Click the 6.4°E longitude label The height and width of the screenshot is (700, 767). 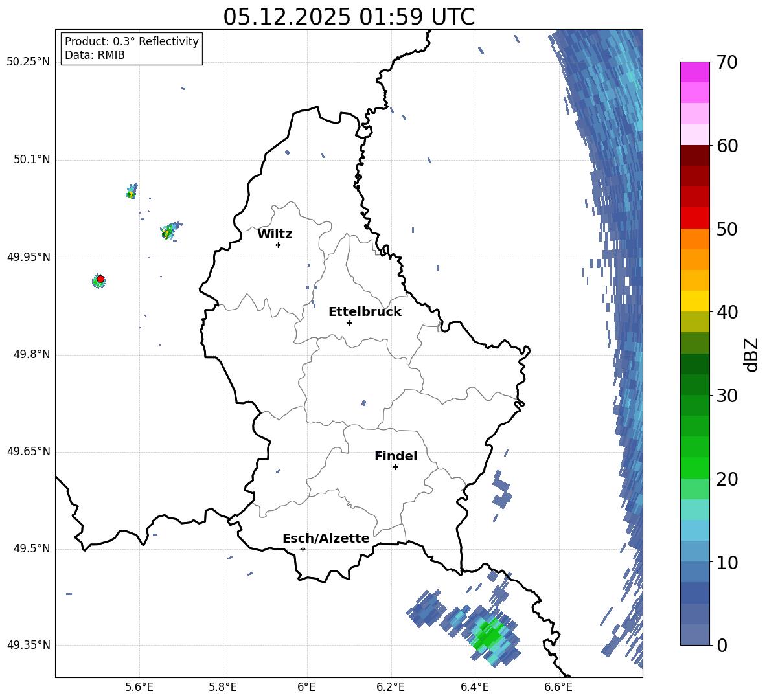tap(474, 687)
